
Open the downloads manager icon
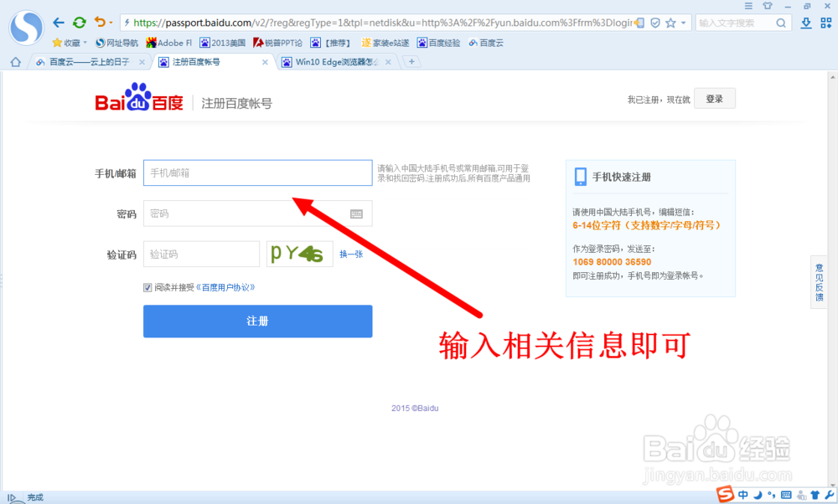(x=806, y=23)
